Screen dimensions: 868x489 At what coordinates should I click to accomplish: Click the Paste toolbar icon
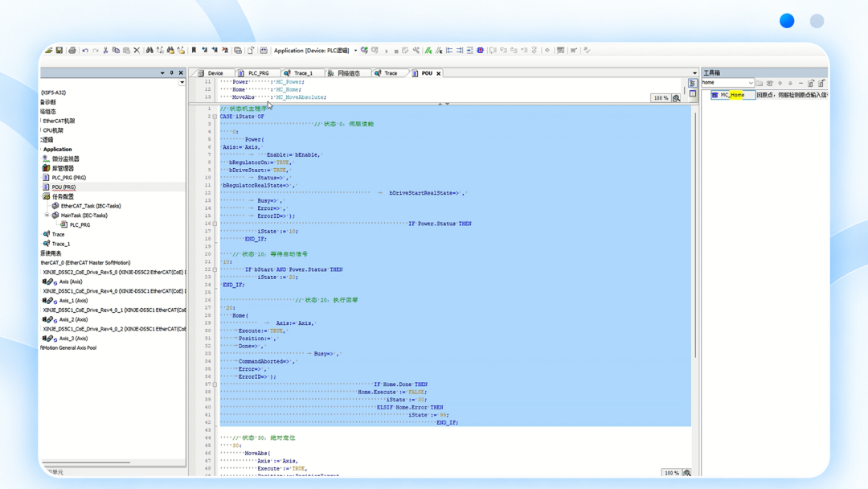point(126,51)
